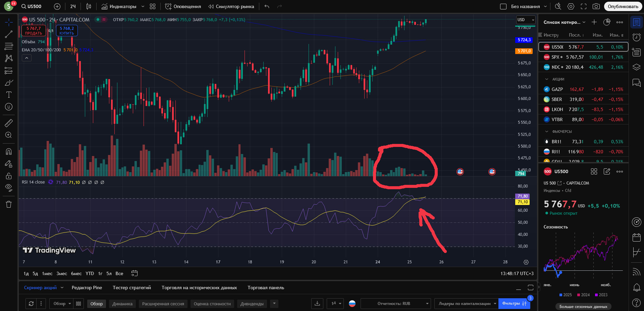Open the watchlist advanced view pie icon
644x311 pixels.
607,22
